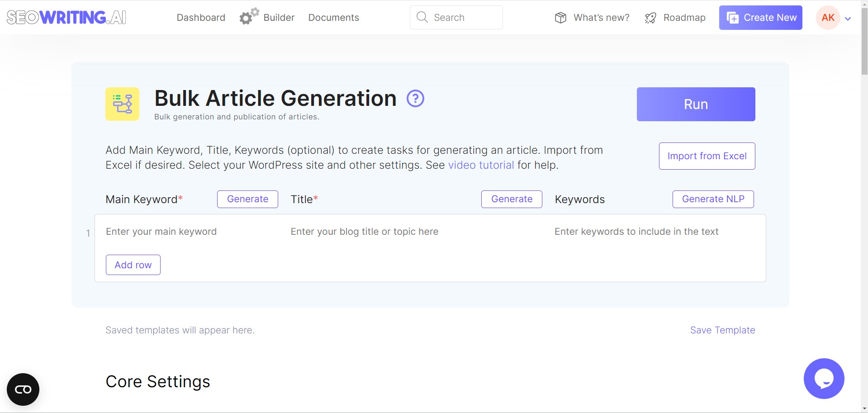Click the Create New button

(761, 18)
